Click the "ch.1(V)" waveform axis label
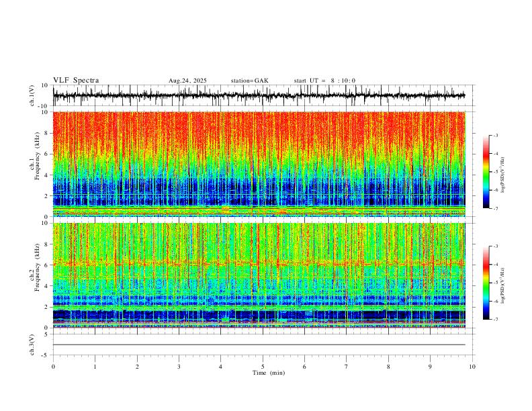Screen dimensions: 532x411 pos(32,95)
